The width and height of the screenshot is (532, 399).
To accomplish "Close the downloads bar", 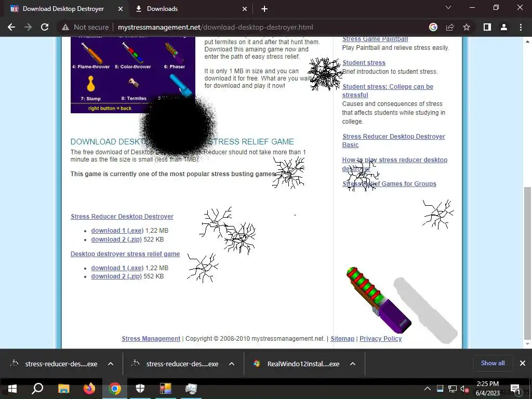I will pyautogui.click(x=523, y=363).
